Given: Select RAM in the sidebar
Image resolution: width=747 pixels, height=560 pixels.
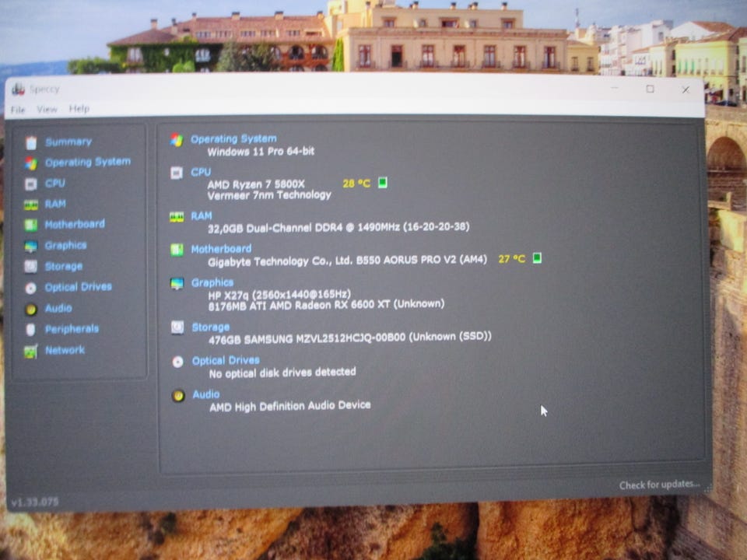Looking at the screenshot, I should (55, 204).
